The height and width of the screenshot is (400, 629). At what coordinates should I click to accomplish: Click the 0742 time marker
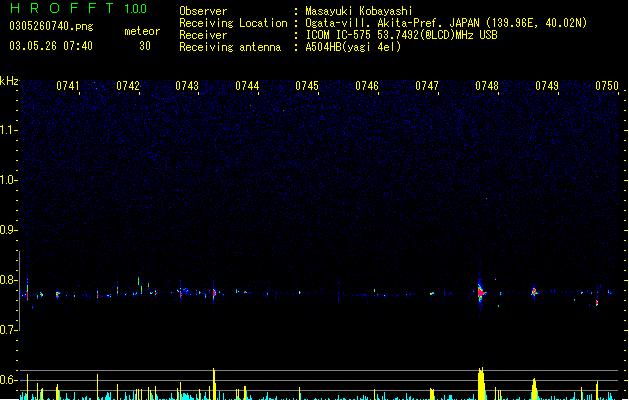(127, 86)
